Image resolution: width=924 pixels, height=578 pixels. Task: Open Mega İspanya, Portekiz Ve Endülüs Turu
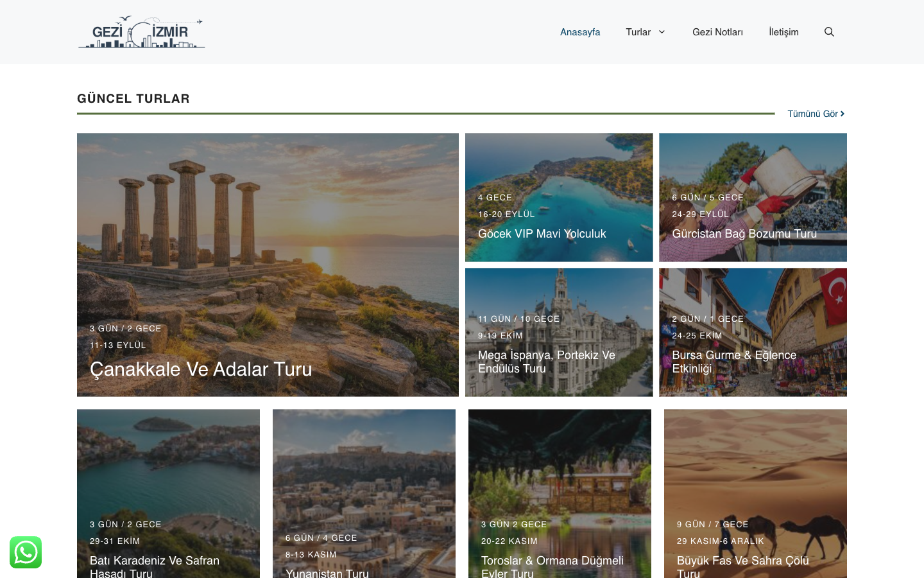(547, 362)
